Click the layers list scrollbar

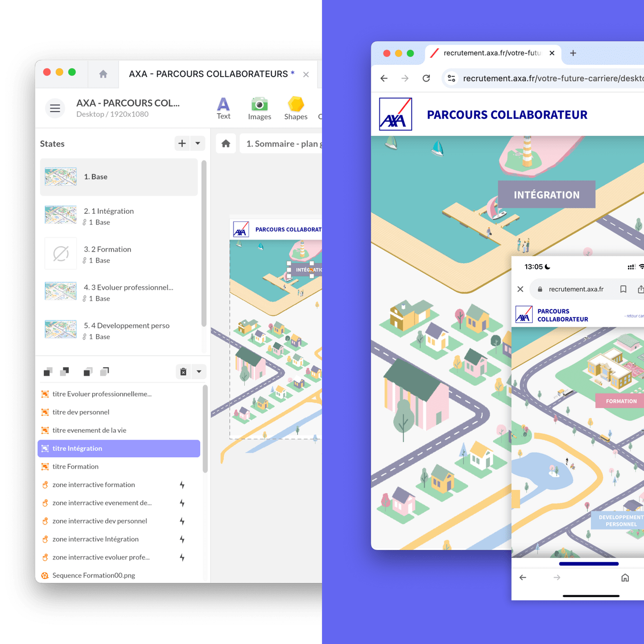[x=205, y=429]
